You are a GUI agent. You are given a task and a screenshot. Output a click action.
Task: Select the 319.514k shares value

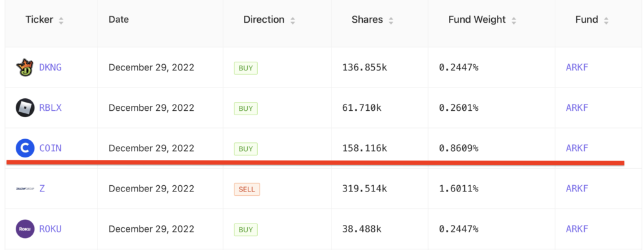pyautogui.click(x=365, y=189)
